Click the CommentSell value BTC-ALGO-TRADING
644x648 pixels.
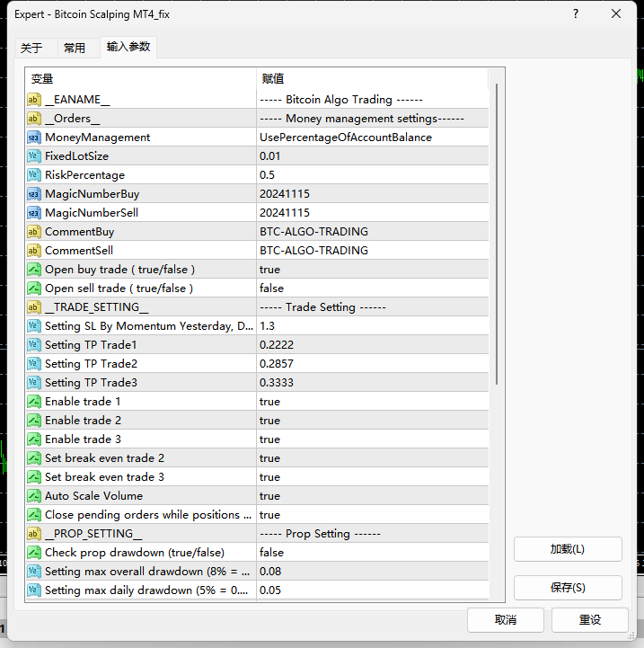coord(314,251)
